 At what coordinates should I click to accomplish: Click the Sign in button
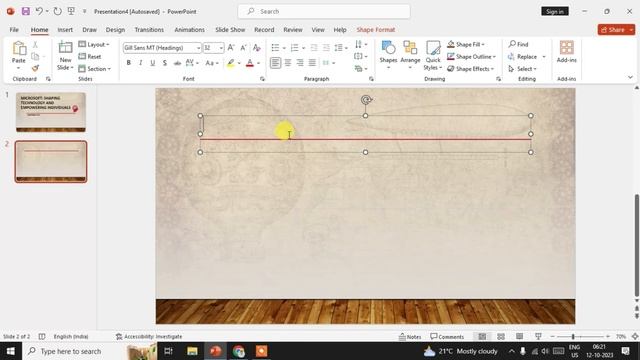[x=555, y=11]
